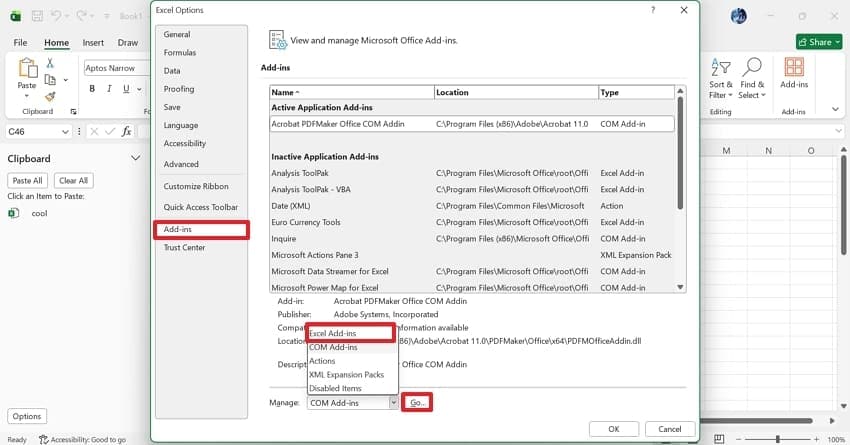Click zoom out minus button
850x445 pixels.
pos(738,439)
